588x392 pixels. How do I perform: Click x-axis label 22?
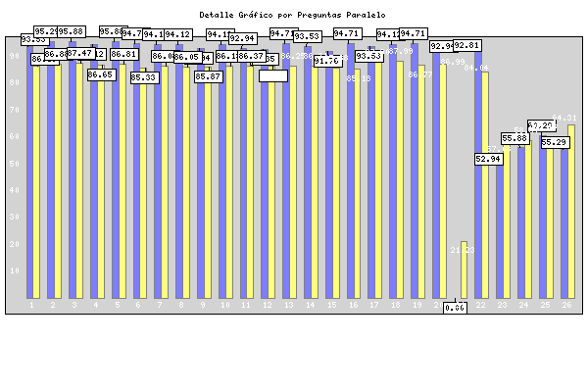[x=481, y=305]
